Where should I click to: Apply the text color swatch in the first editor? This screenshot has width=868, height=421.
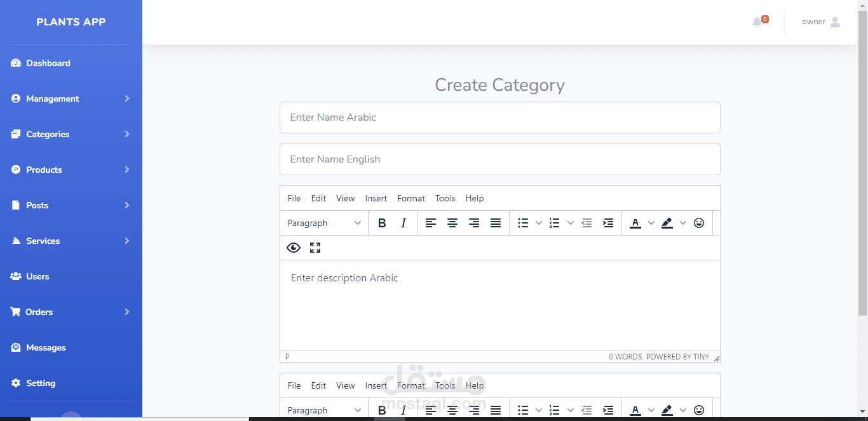[635, 223]
